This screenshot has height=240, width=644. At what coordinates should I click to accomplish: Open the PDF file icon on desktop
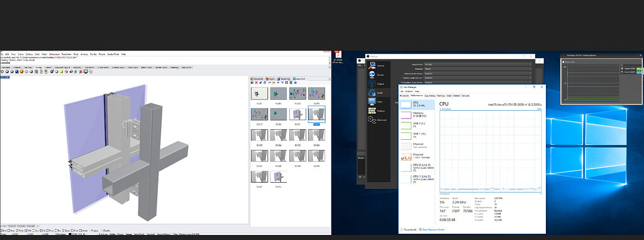[338, 55]
